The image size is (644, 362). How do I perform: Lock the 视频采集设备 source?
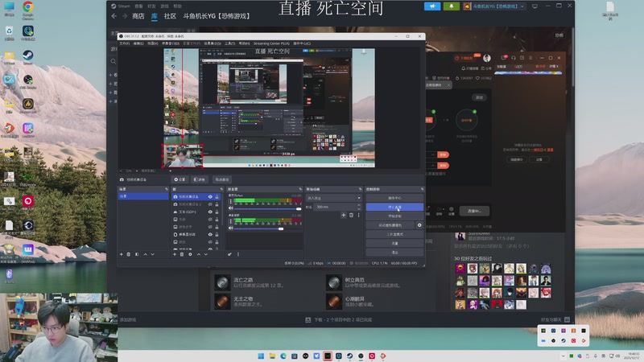tap(217, 197)
